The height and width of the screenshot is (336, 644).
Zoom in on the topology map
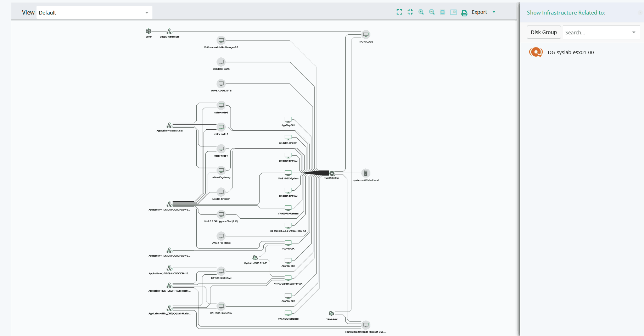[421, 12]
